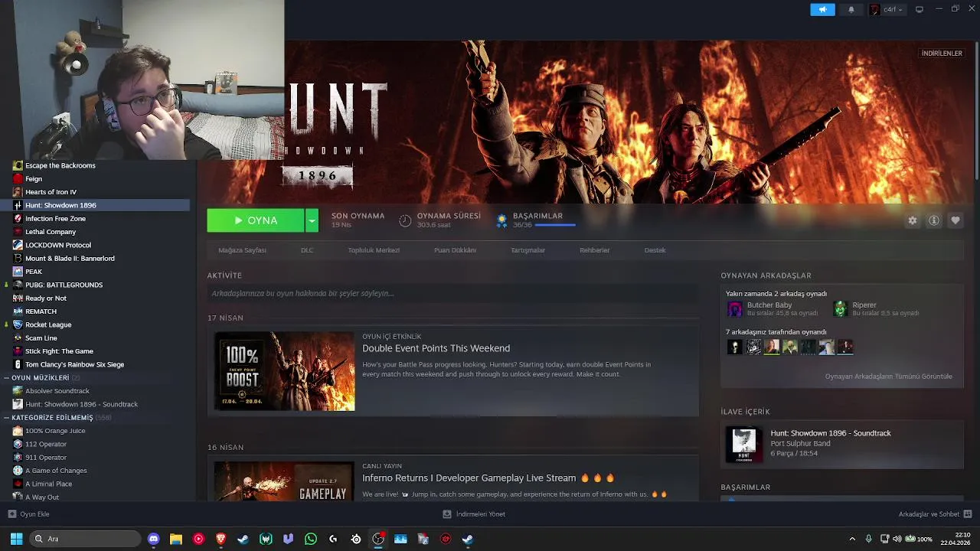Select A Game of Changes in library

click(56, 471)
